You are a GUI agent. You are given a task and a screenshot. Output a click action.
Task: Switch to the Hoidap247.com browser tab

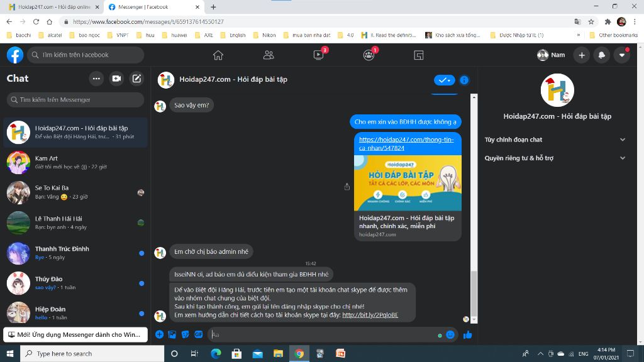[x=54, y=7]
